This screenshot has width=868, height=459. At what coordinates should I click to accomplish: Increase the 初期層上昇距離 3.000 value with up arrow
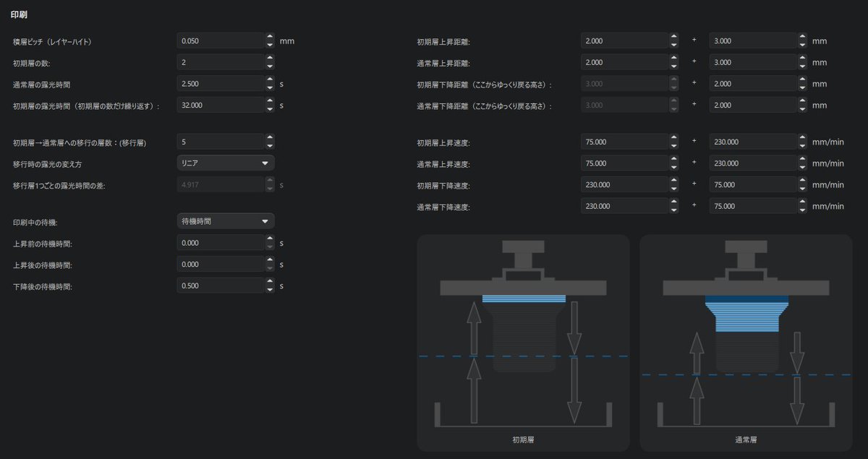coord(802,37)
